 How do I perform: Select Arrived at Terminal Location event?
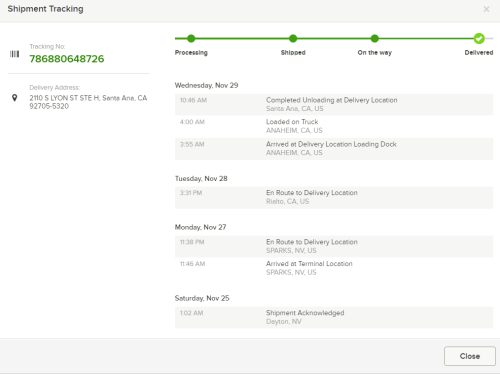coord(334,268)
